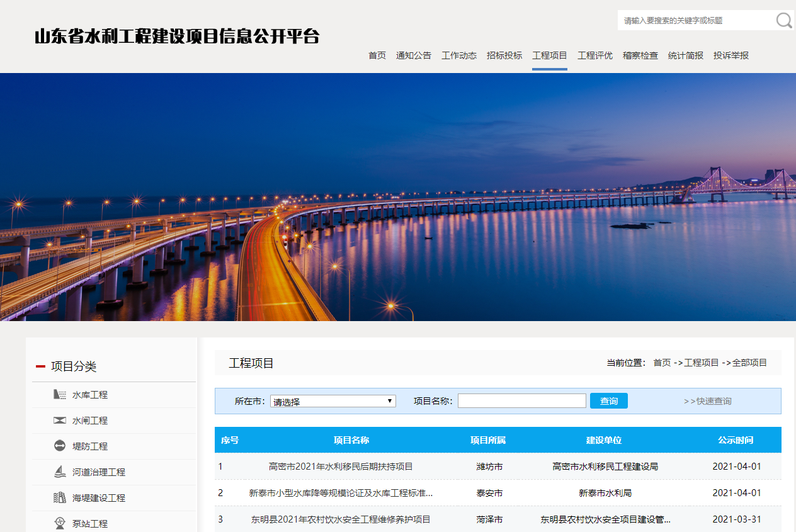Click the 全部项目 breadcrumb link

749,363
